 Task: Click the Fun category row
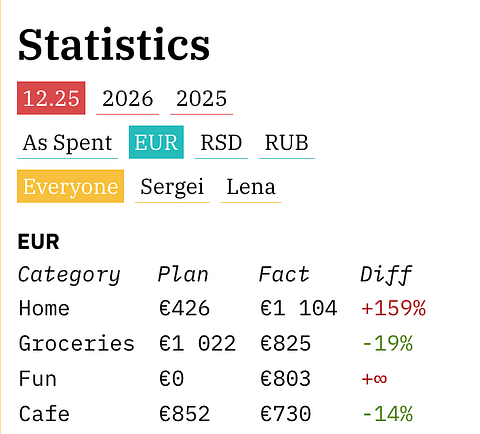point(203,379)
